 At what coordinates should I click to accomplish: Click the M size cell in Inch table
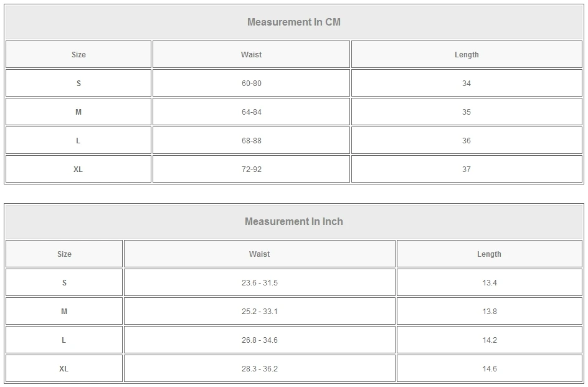coord(64,312)
